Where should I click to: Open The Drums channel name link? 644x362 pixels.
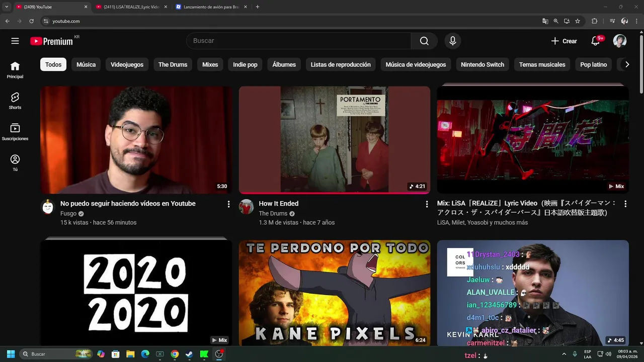[273, 214]
